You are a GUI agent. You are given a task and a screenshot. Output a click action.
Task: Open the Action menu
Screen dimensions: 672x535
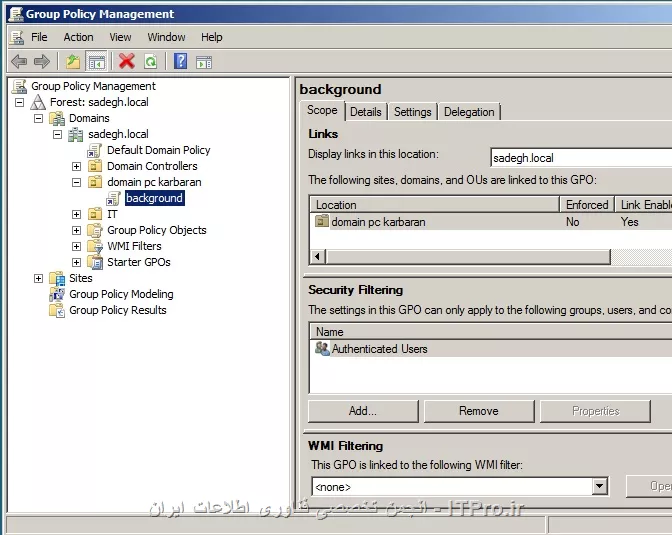click(78, 37)
